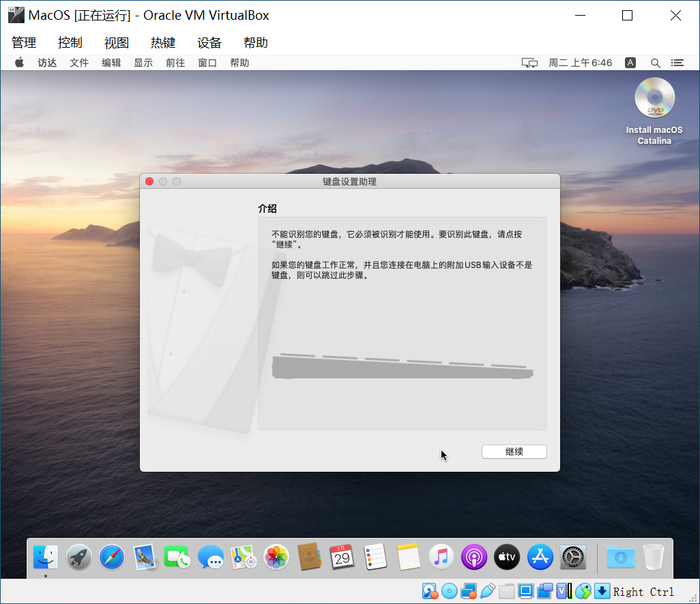Open FaceTime in the Dock
700x604 pixels.
[x=177, y=558]
